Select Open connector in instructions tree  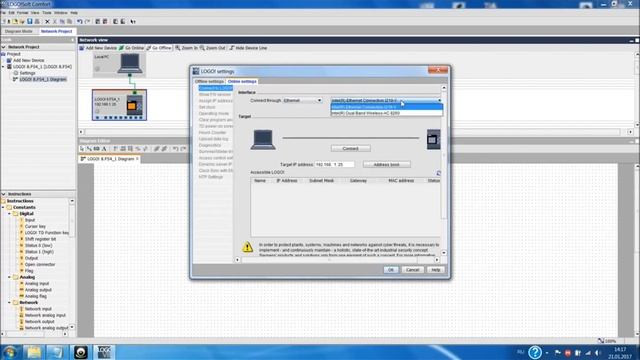pyautogui.click(x=40, y=264)
